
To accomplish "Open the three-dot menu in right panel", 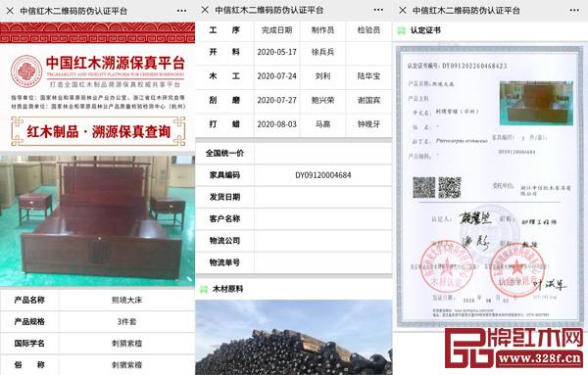I will click(574, 10).
